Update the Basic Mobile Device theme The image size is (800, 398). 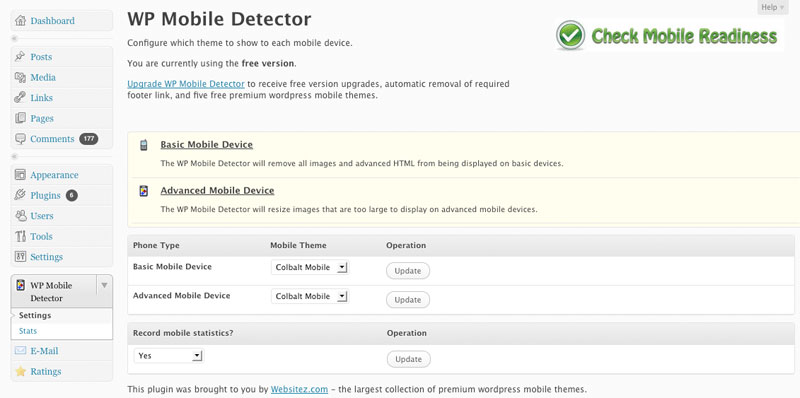tap(408, 271)
